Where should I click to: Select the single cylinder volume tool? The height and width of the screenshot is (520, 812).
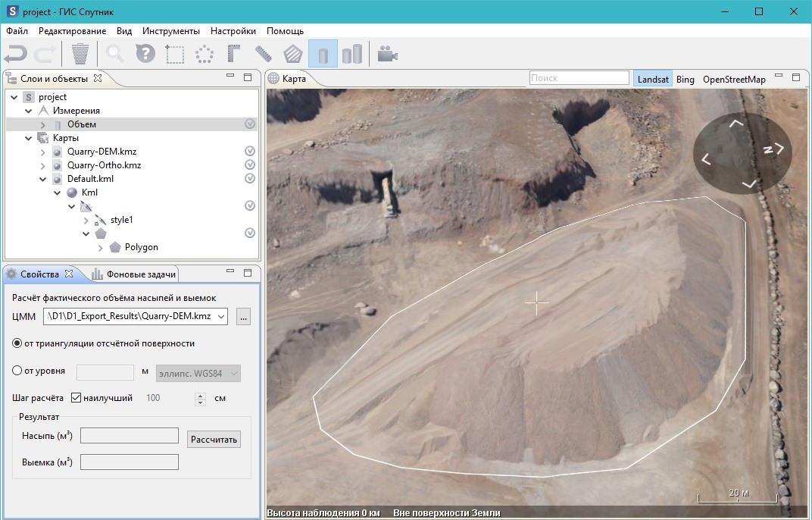(x=323, y=54)
